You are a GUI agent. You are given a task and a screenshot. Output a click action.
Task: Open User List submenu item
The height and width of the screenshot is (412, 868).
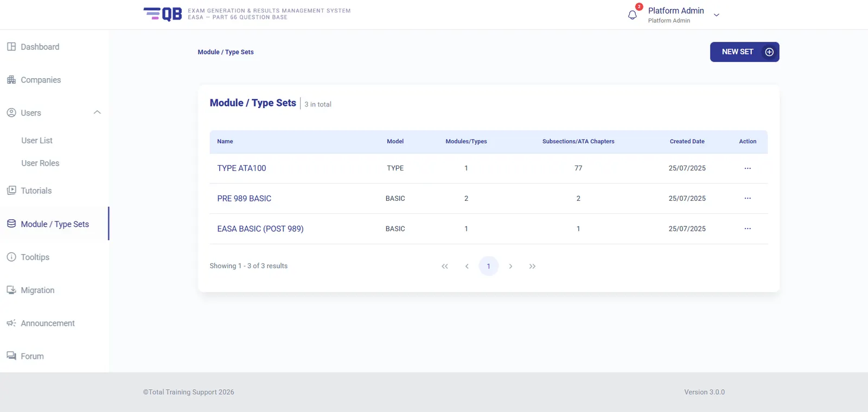[37, 141]
